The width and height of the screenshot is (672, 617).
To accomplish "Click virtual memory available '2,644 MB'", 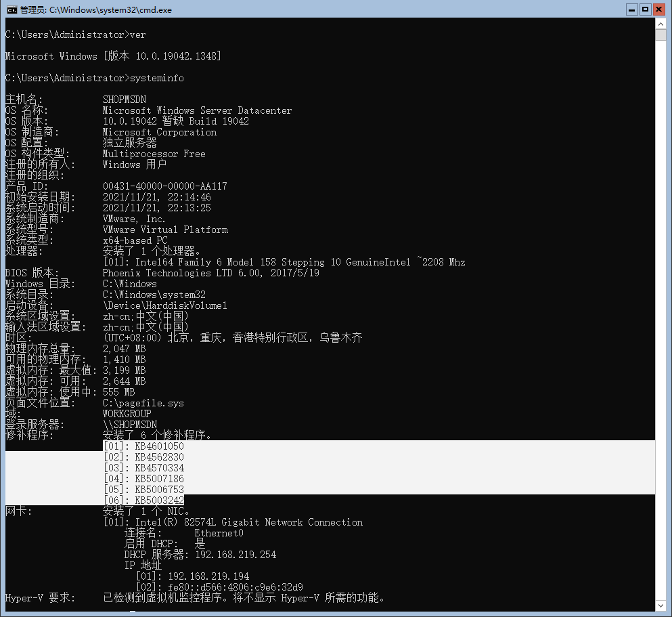I will pyautogui.click(x=125, y=381).
